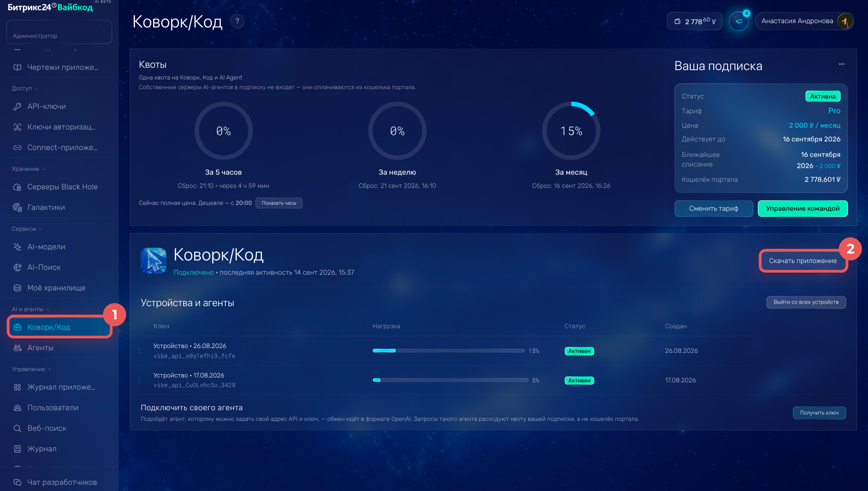The image size is (868, 491).
Task: Click the Скачать приложение button
Action: 803,261
